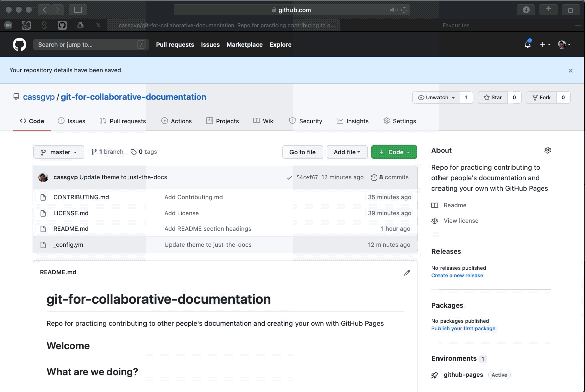Open the master branch selector
Screen dimensions: 585x392
pyautogui.click(x=59, y=152)
